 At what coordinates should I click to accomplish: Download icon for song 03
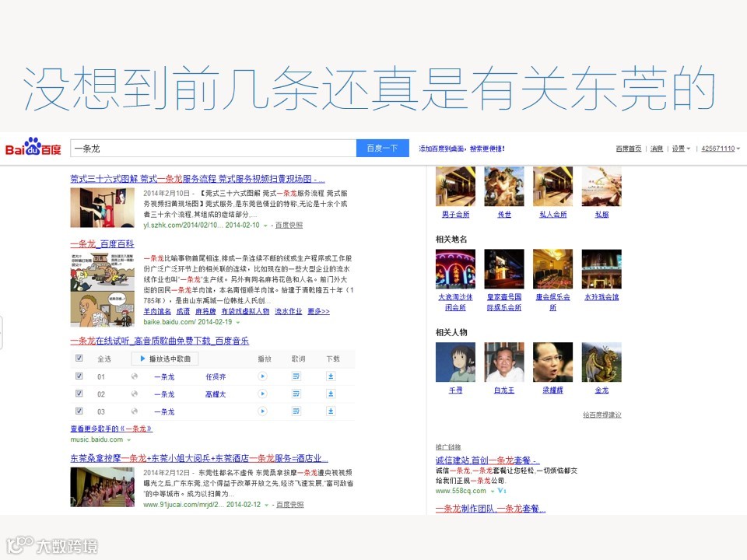331,411
